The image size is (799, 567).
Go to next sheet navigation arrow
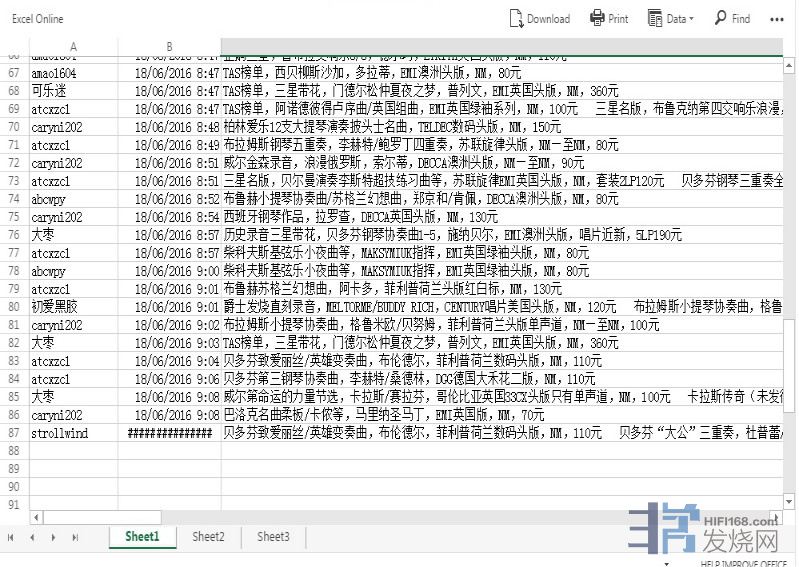[52, 537]
